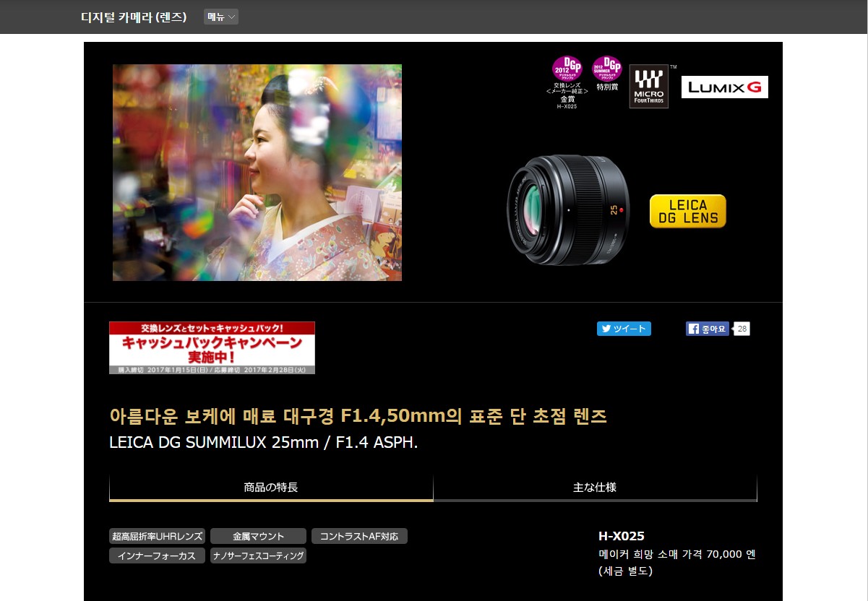Screen dimensions: 868x601
Task: Open the sample photo of woman in kimono
Action: [257, 173]
